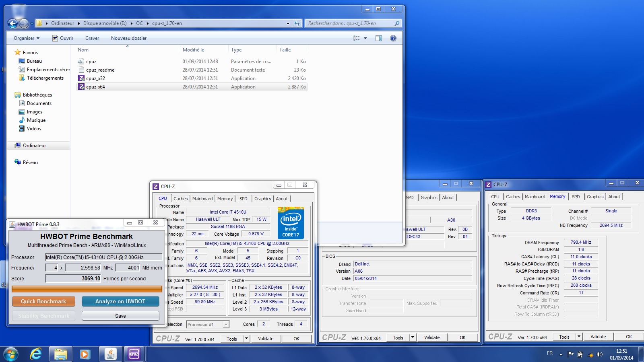Select cpuz settings file icon

(x=81, y=62)
